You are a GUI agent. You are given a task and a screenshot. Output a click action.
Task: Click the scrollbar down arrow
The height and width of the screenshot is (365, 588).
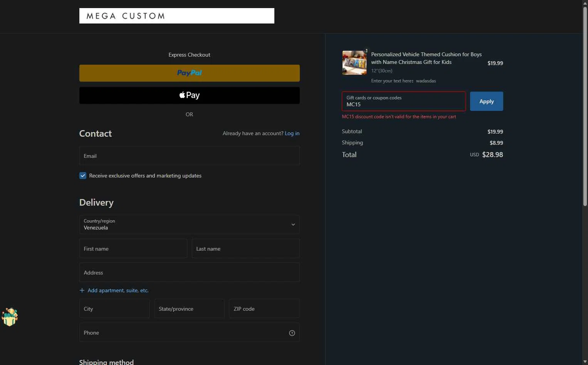(x=585, y=362)
